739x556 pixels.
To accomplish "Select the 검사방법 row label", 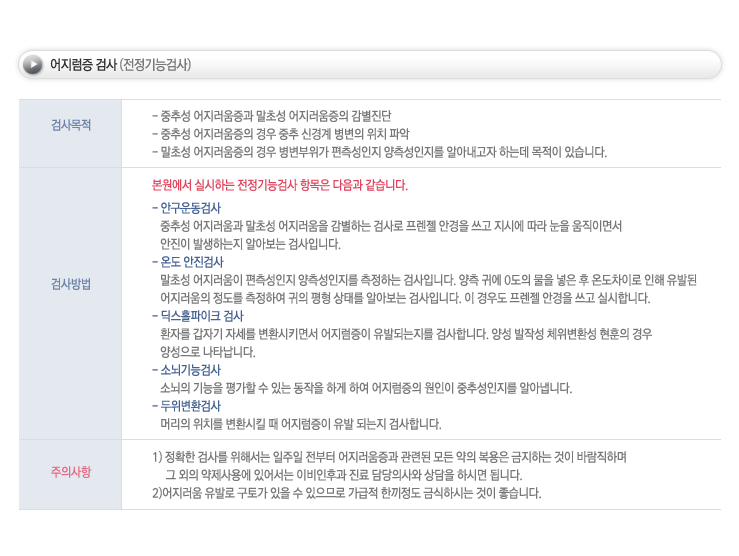I will pos(71,284).
